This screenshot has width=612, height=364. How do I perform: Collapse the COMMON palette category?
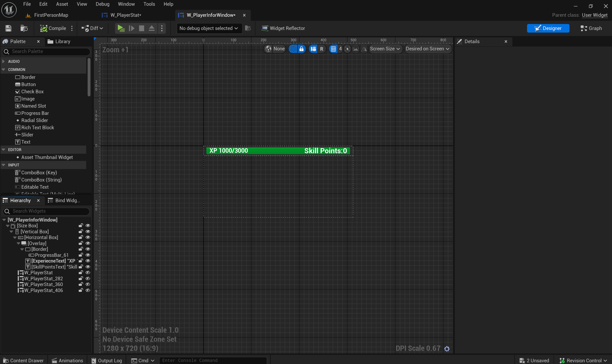tap(4, 70)
